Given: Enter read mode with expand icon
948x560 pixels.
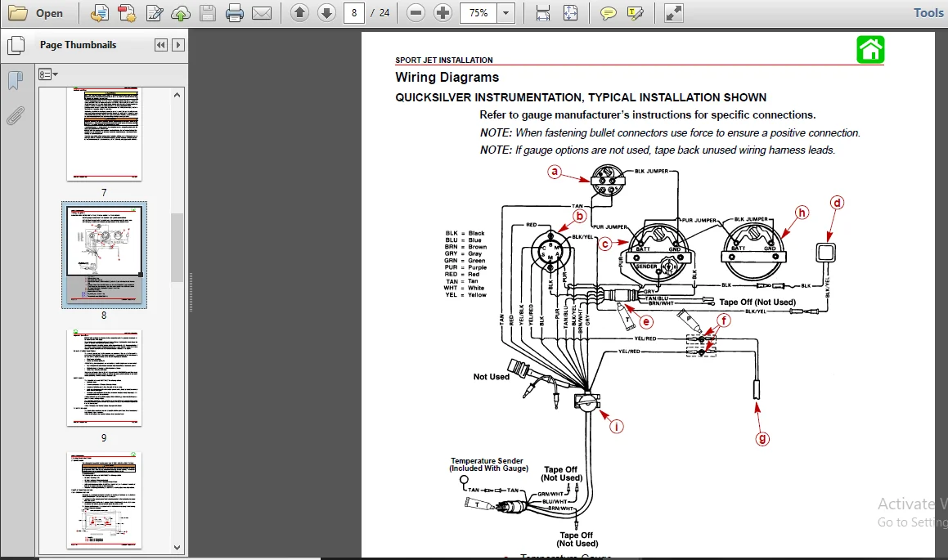Looking at the screenshot, I should pyautogui.click(x=673, y=13).
